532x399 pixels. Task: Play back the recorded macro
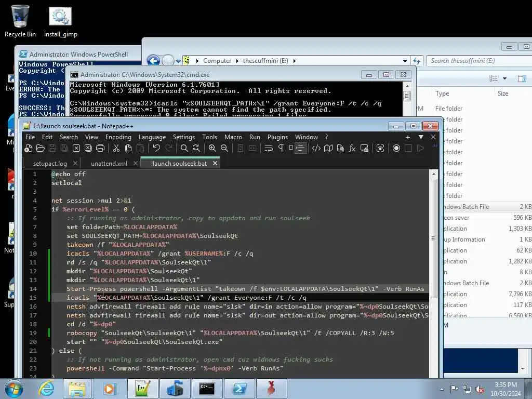[x=420, y=148]
